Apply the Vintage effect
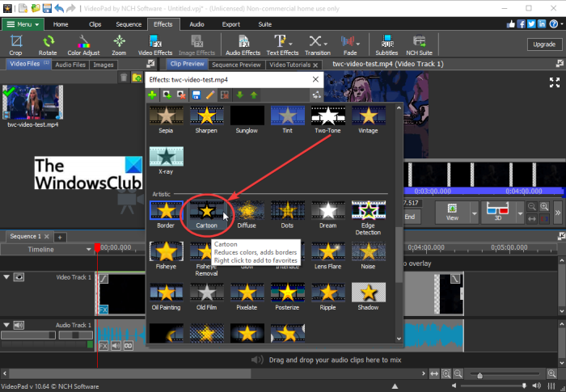 (368, 120)
